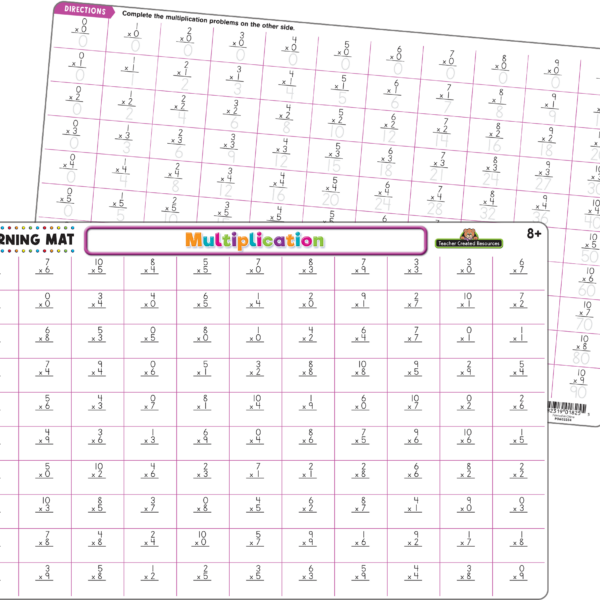Click the 5 × 4 = 20 cell on answer mat
600x600 pixels.
[332, 192]
